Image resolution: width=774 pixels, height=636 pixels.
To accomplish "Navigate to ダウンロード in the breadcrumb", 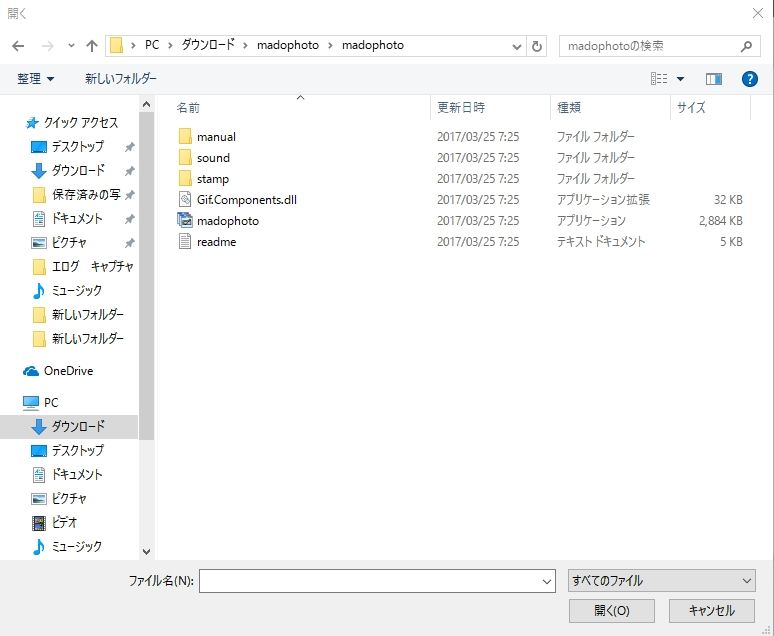I will (x=208, y=45).
